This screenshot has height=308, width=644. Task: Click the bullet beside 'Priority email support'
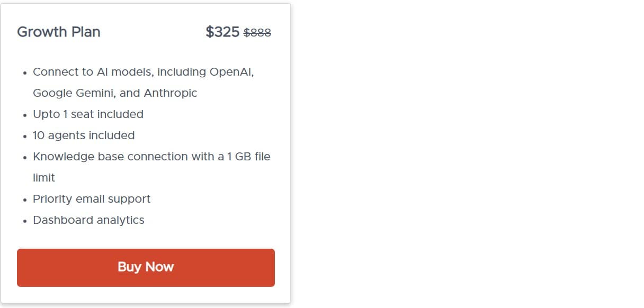24,200
